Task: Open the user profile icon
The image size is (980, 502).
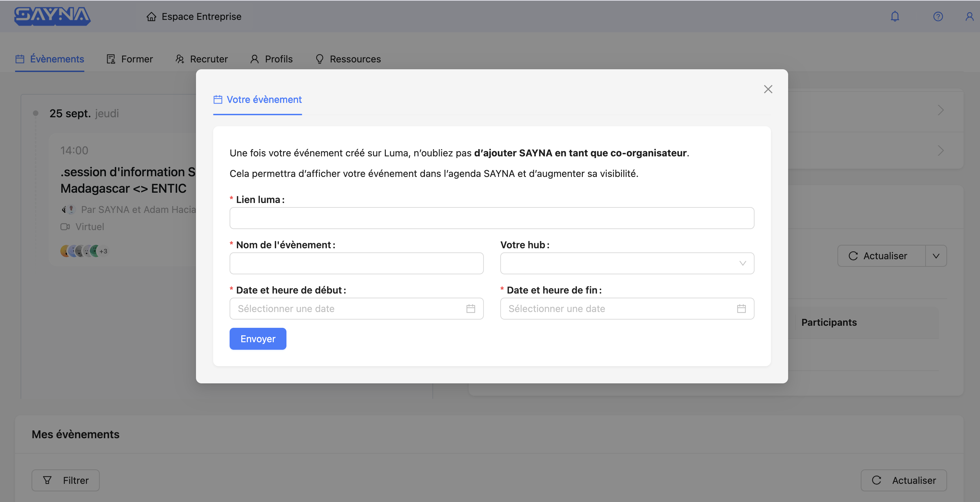Action: pos(969,16)
